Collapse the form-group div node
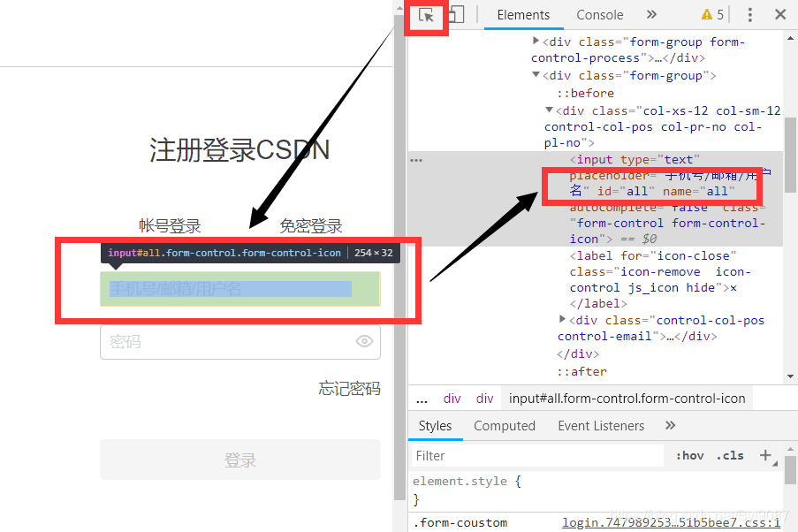This screenshot has width=798, height=532. [x=536, y=74]
